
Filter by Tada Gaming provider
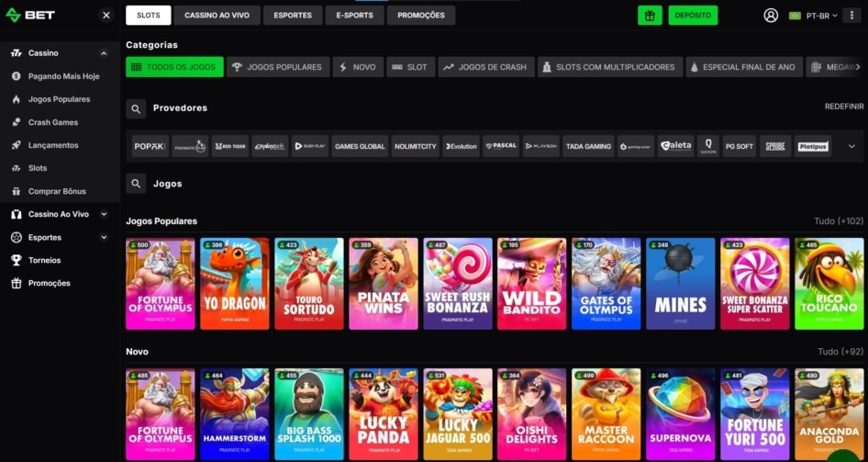588,146
